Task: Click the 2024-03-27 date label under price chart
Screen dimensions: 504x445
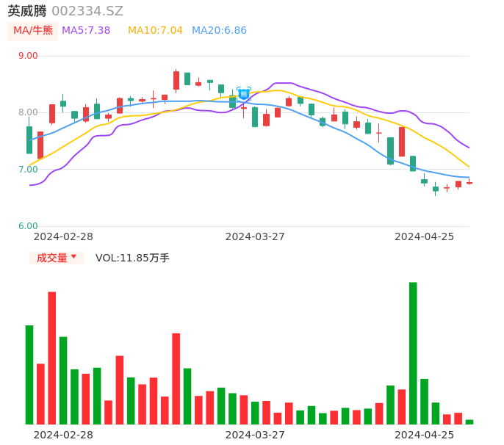Action: click(255, 236)
